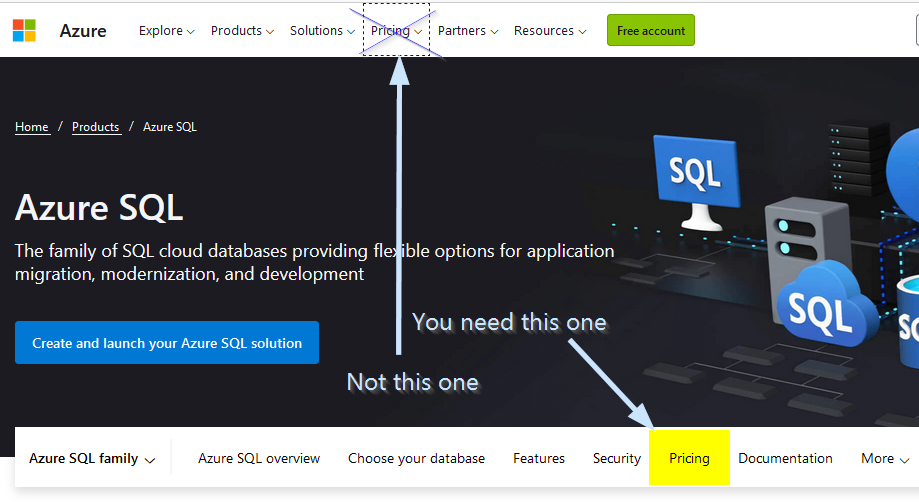The image size is (919, 502).
Task: Click the Azure SQL page heading
Action: [99, 208]
